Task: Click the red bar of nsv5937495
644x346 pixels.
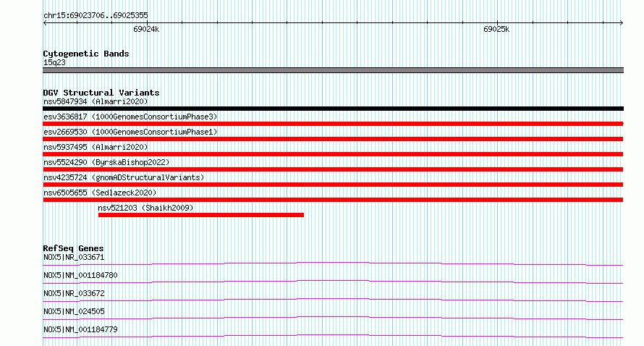Action: [x=333, y=154]
